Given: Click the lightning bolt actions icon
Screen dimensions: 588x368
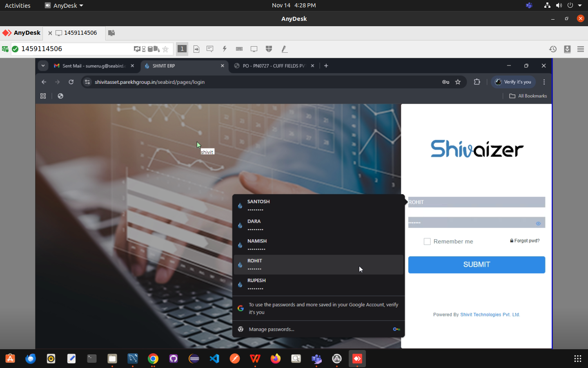Looking at the screenshot, I should click(225, 49).
